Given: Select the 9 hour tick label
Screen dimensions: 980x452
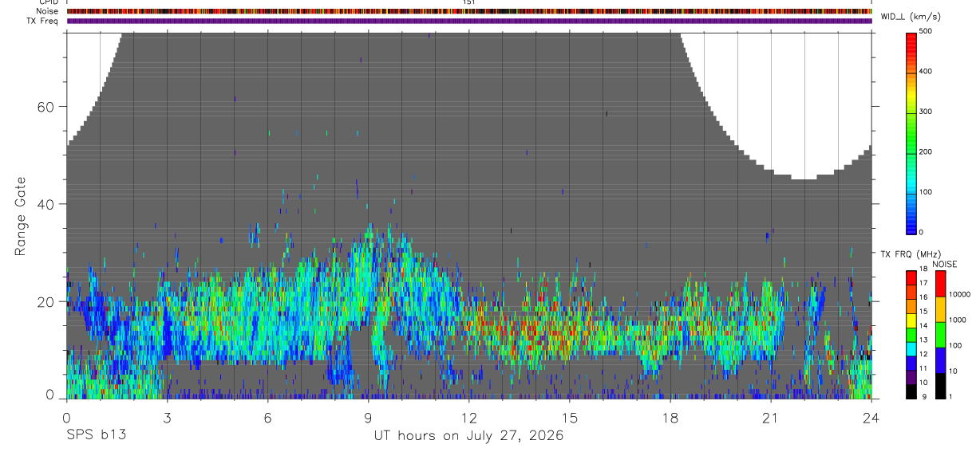Looking at the screenshot, I should (369, 418).
